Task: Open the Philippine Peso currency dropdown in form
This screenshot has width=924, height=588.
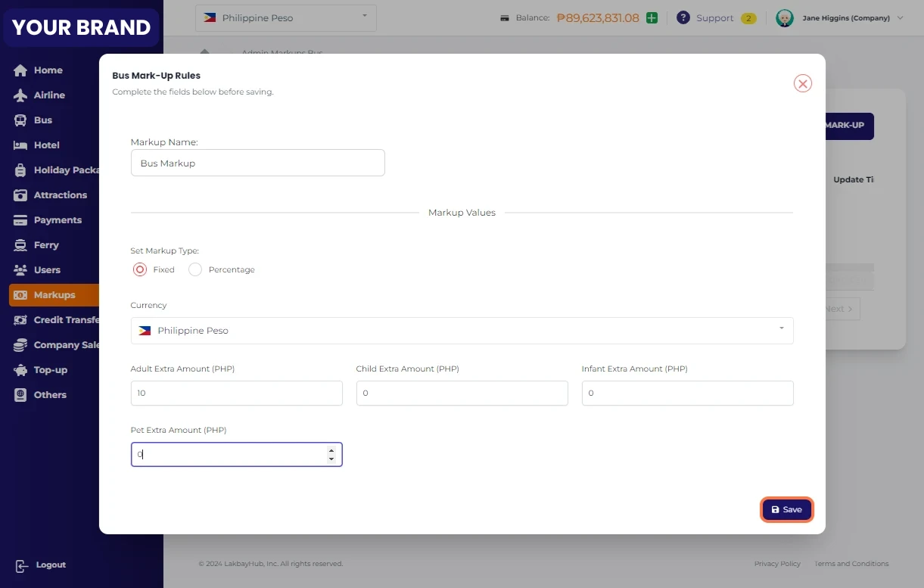Action: 462,331
